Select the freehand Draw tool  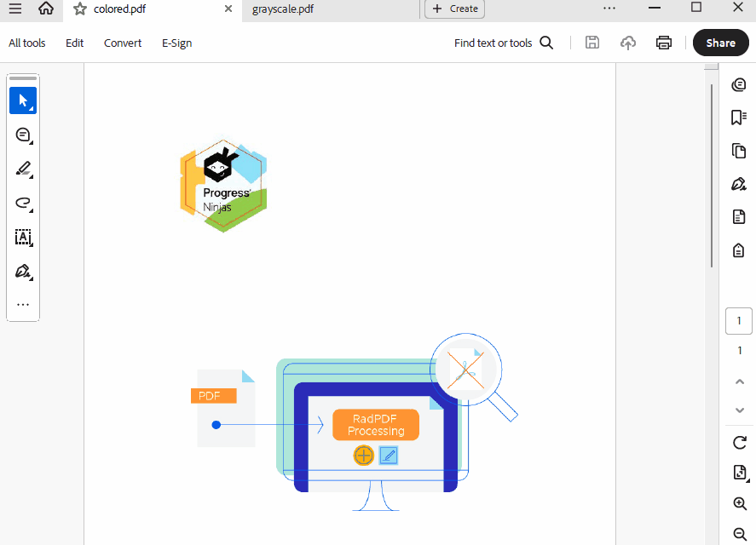click(23, 204)
